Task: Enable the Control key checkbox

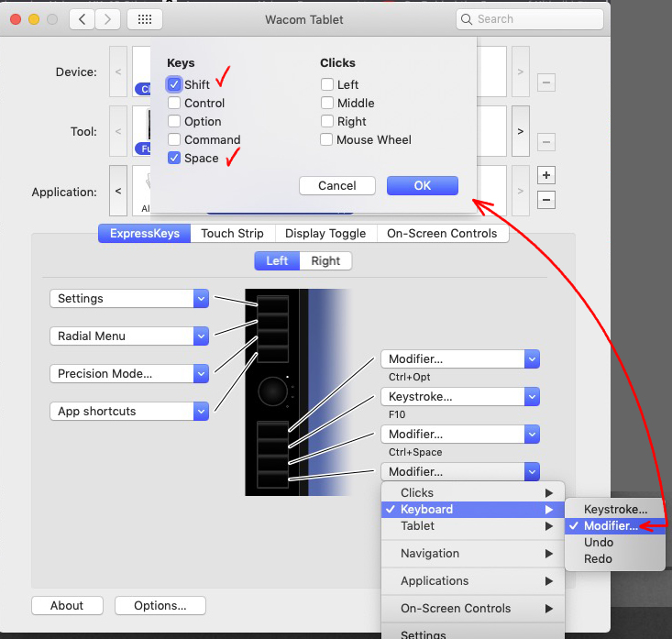Action: coord(174,103)
